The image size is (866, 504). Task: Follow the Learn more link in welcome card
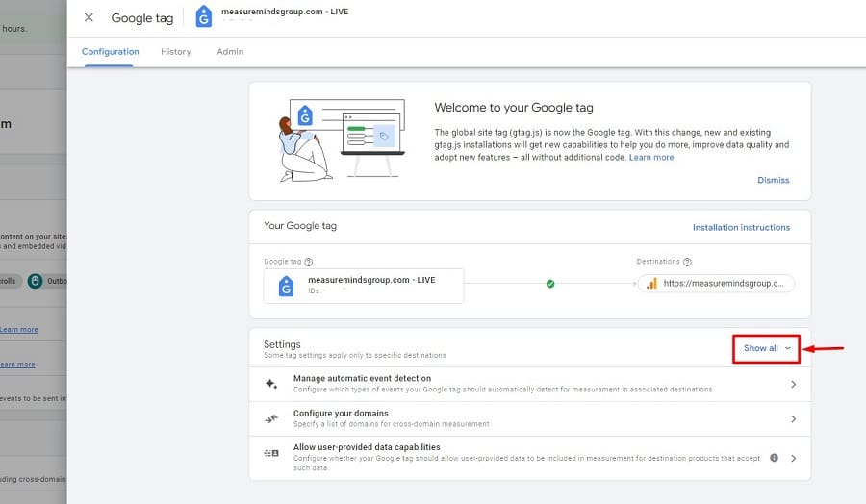point(651,158)
